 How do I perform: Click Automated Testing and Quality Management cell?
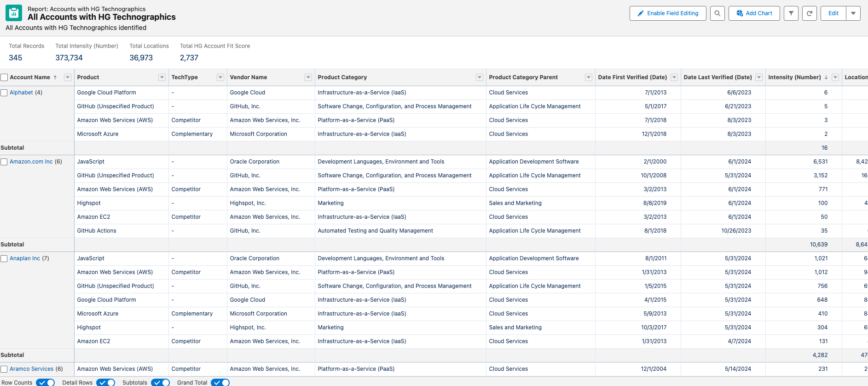(376, 231)
